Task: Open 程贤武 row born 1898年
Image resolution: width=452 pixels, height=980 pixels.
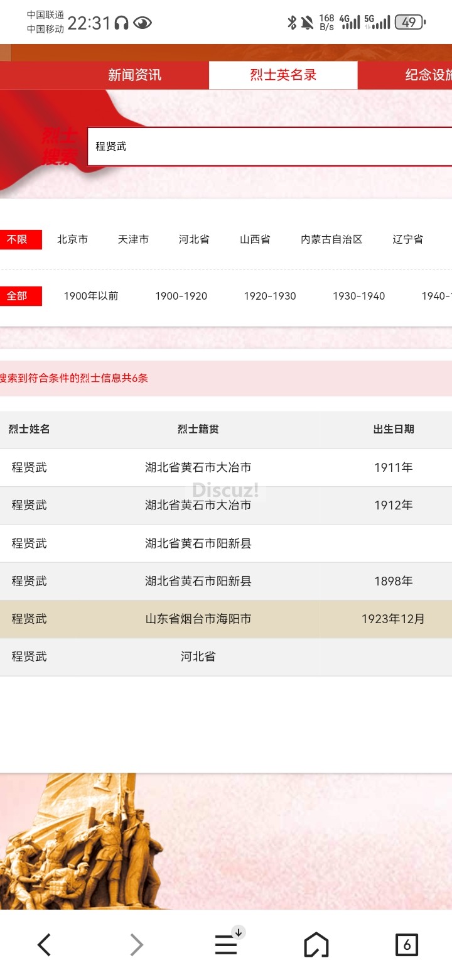Action: click(x=226, y=581)
